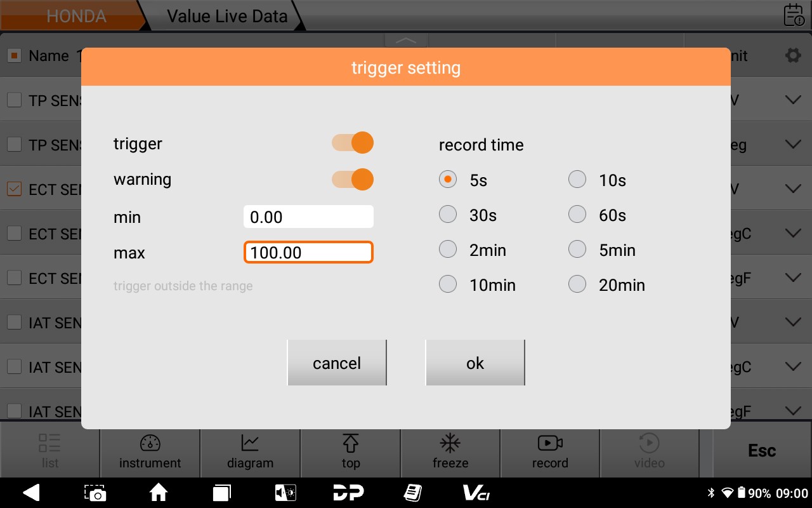The image size is (812, 508).
Task: Choose 20min record time option
Action: point(577,284)
